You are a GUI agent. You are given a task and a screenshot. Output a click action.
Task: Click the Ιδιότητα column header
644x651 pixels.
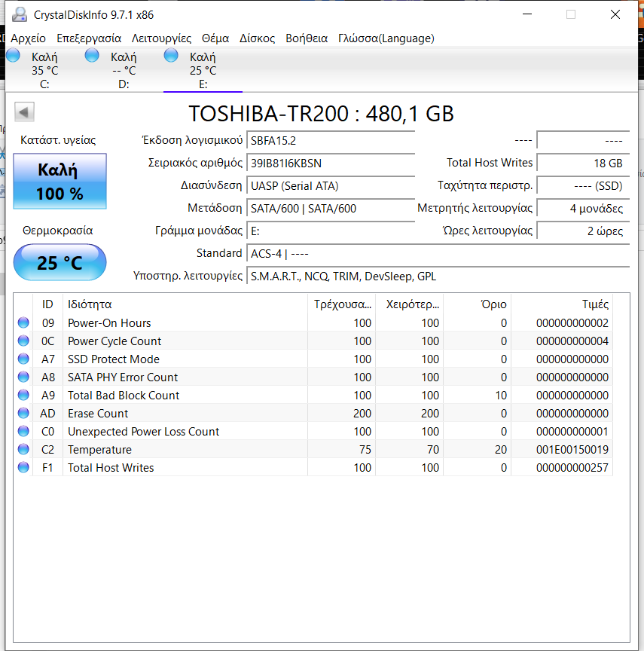click(90, 304)
